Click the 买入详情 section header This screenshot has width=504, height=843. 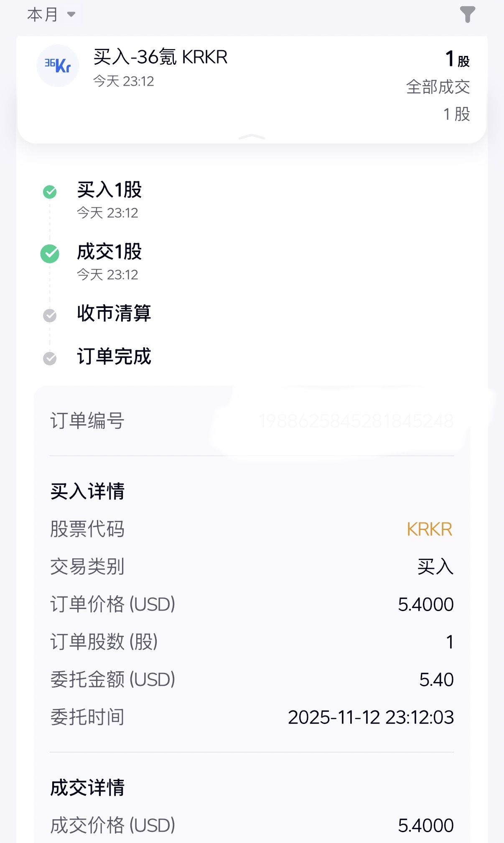(87, 491)
